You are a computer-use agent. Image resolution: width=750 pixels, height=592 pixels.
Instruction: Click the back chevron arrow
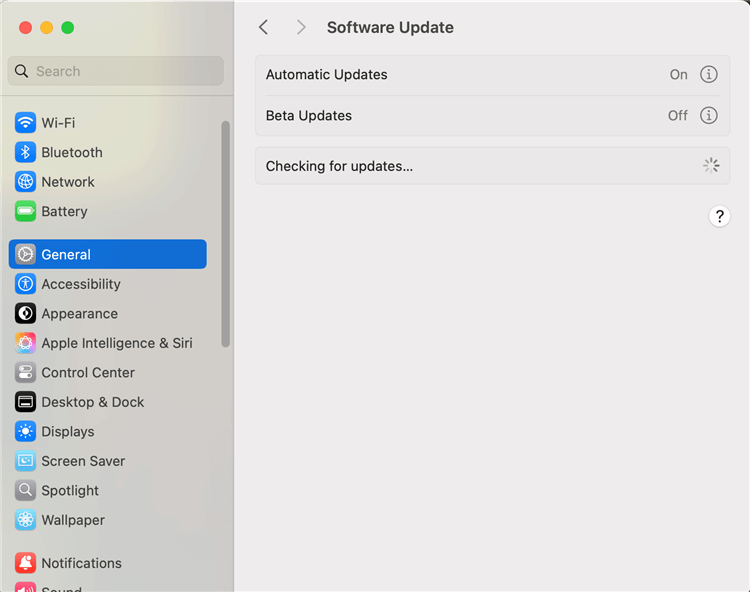tap(264, 28)
